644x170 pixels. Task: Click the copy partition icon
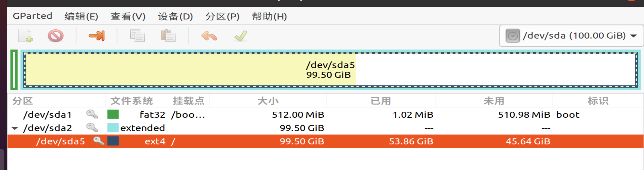pos(137,36)
